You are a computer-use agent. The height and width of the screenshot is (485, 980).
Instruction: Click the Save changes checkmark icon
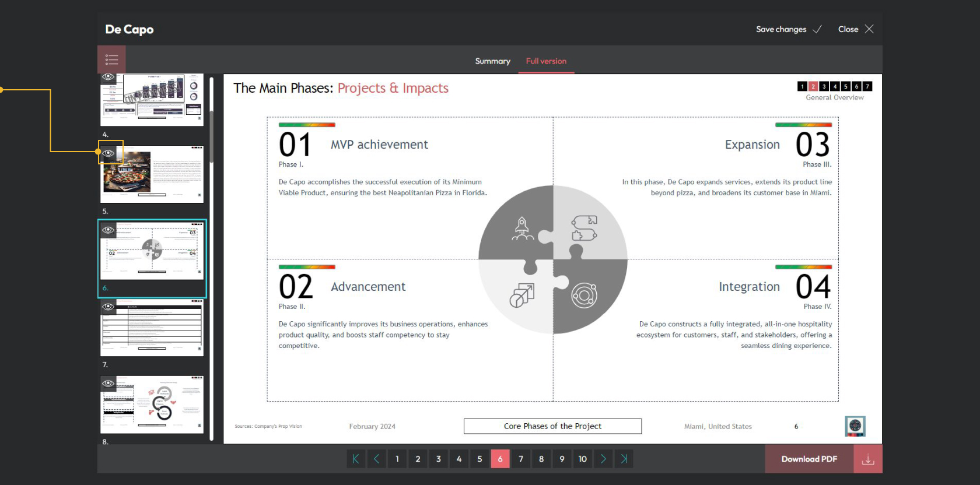(x=817, y=29)
